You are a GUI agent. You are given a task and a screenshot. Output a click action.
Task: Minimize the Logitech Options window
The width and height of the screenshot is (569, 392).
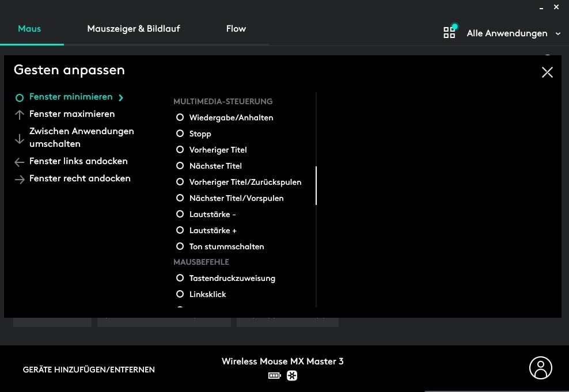(x=541, y=7)
